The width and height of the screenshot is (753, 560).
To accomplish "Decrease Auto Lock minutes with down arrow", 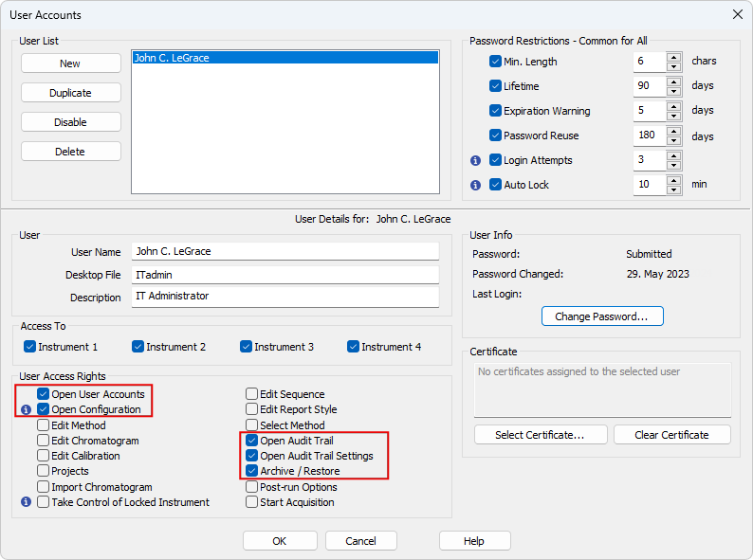I will 673,190.
